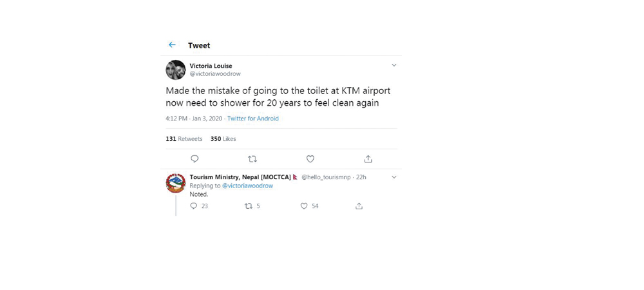Open the Tourism Ministry Nepal avatar
The image size is (644, 290).
coord(176,183)
